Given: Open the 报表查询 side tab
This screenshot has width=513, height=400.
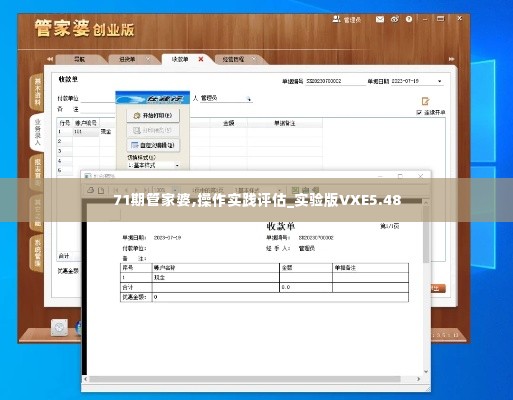Looking at the screenshot, I should [x=37, y=173].
